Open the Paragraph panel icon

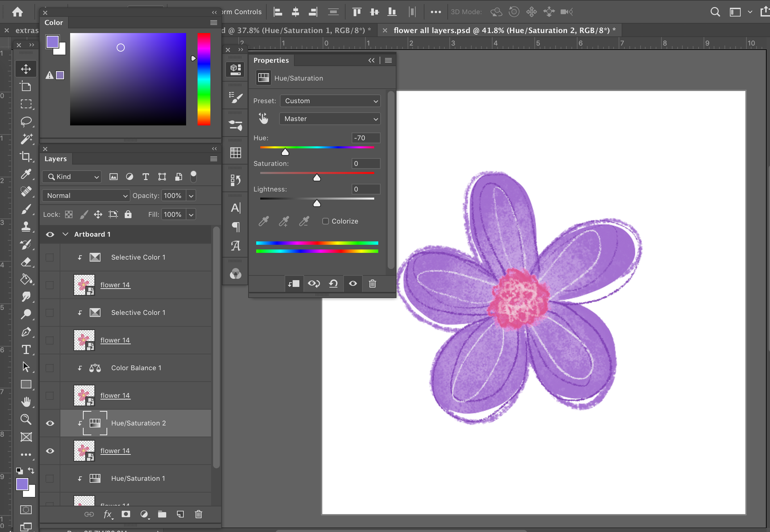(236, 227)
